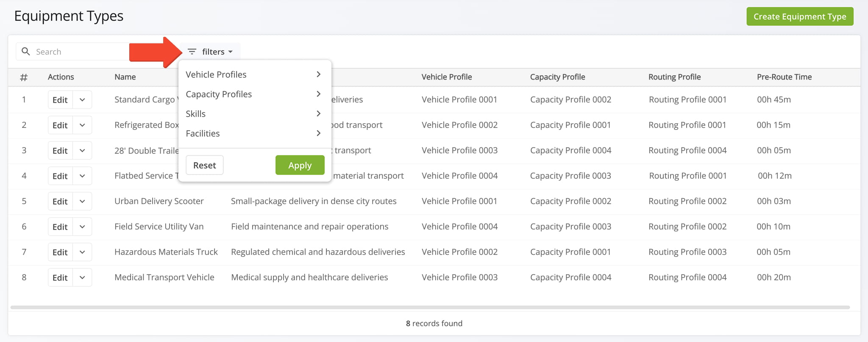Click 'Small-package delivery in dense city routes' description
This screenshot has height=342, width=868.
(314, 201)
